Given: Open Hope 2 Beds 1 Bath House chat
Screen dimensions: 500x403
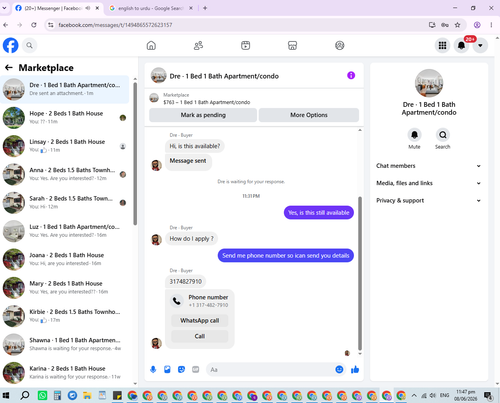Looking at the screenshot, I should coord(65,118).
